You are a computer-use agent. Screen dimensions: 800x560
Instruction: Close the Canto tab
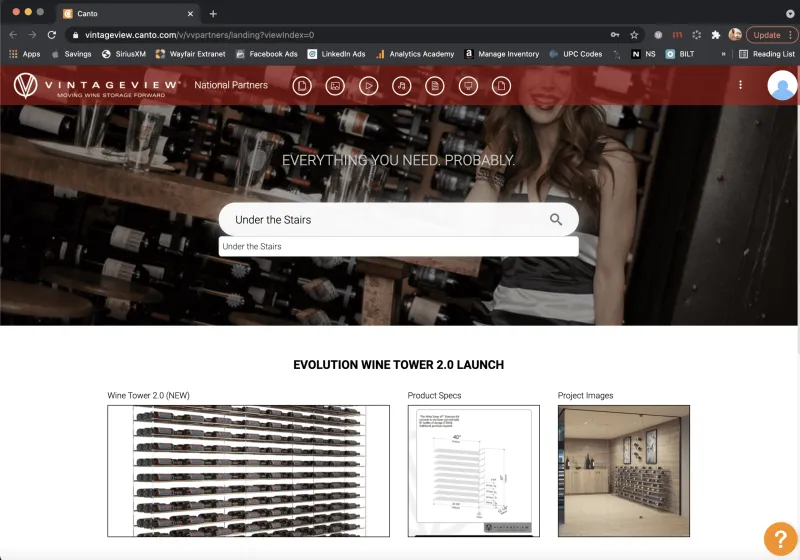(x=190, y=14)
